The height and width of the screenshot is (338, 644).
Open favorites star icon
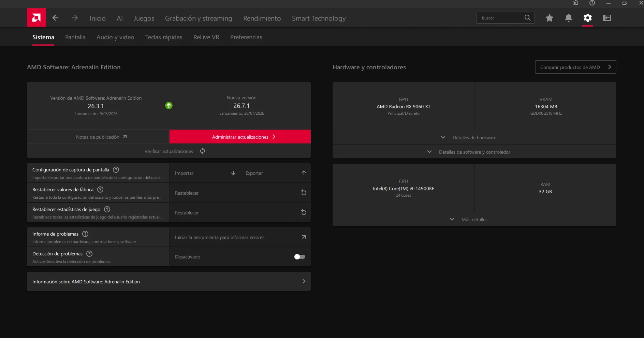(550, 18)
